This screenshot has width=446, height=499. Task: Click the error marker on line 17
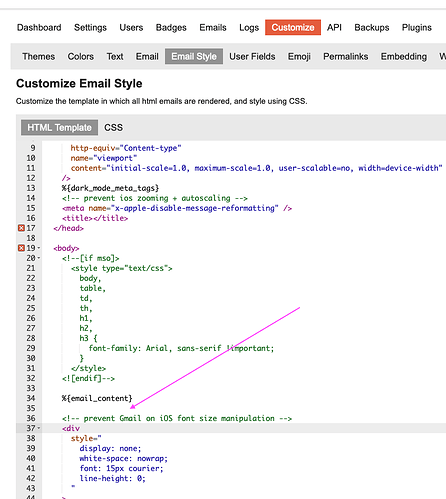pyautogui.click(x=21, y=228)
